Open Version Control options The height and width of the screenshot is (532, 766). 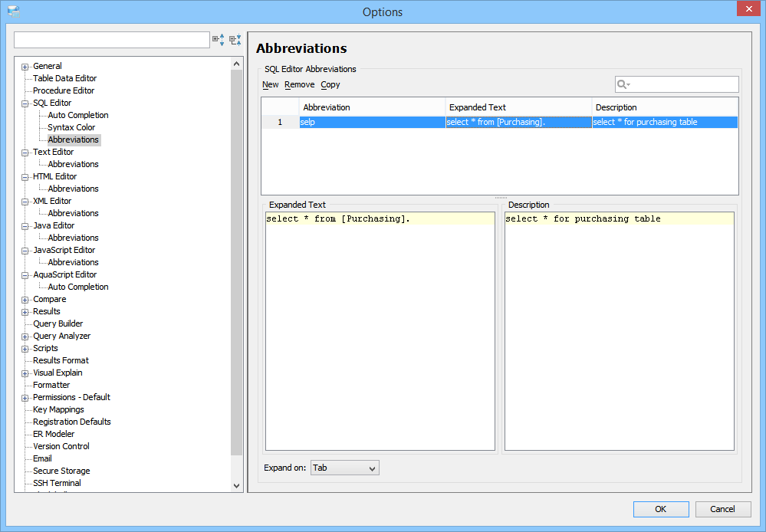click(x=61, y=446)
